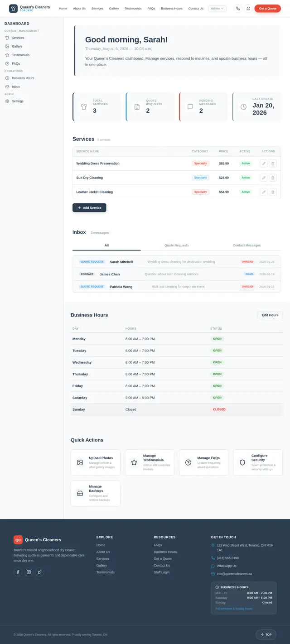This screenshot has width=290, height=644.
Task: Click the Configure Security shield icon
Action: tap(242, 462)
